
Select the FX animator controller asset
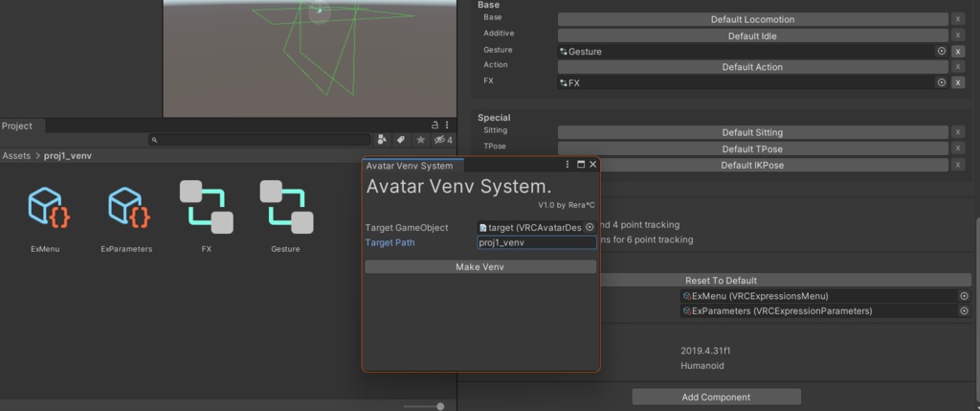coord(207,206)
